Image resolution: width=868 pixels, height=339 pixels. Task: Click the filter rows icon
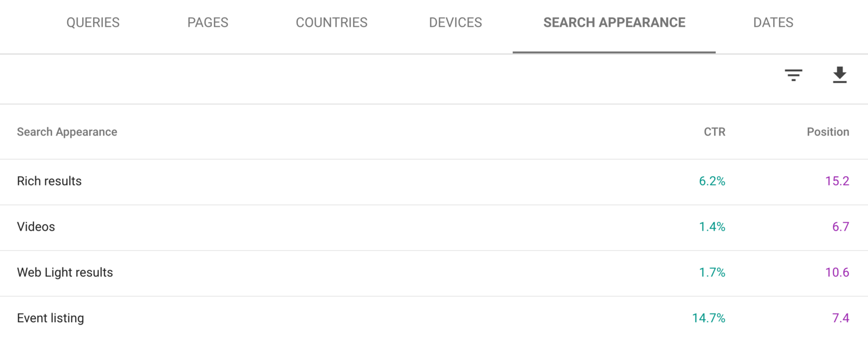[x=793, y=75]
